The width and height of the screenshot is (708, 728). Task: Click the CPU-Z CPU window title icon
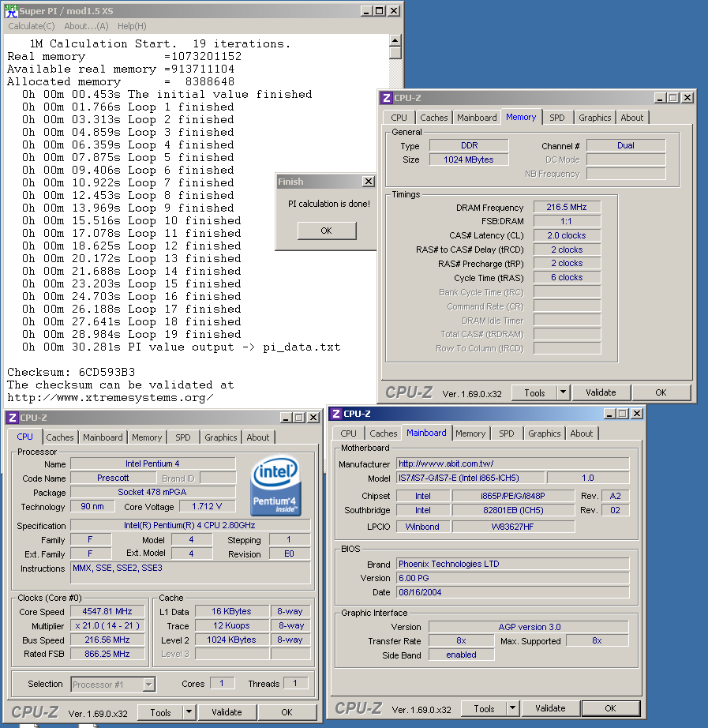[13, 418]
